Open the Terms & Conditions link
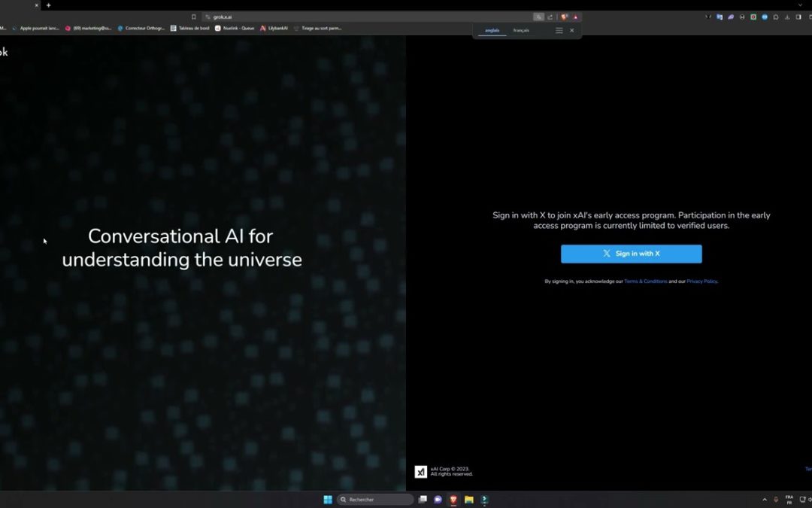 [645, 281]
